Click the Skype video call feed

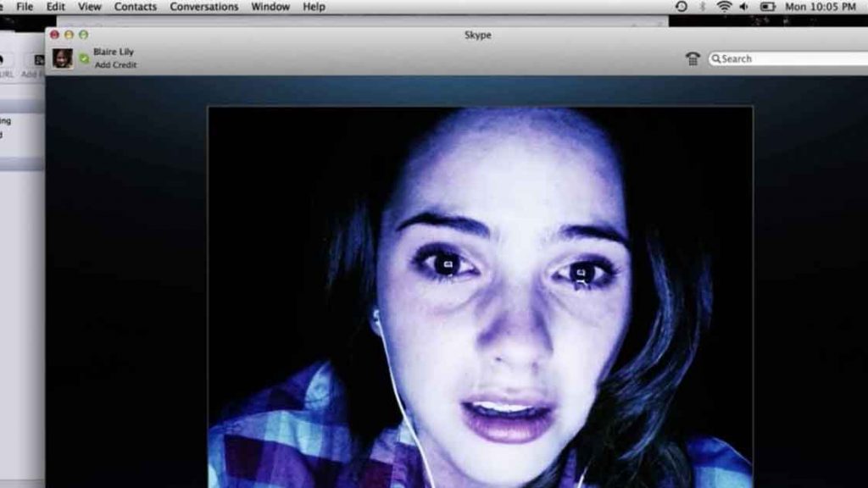[x=480, y=297]
